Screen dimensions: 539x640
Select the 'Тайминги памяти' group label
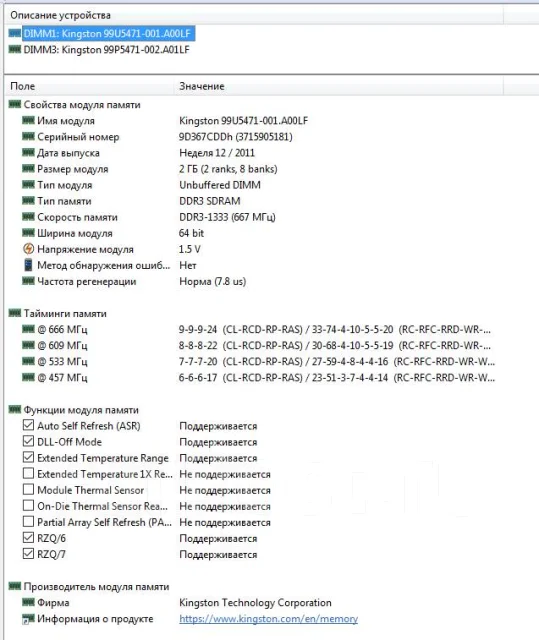point(65,313)
